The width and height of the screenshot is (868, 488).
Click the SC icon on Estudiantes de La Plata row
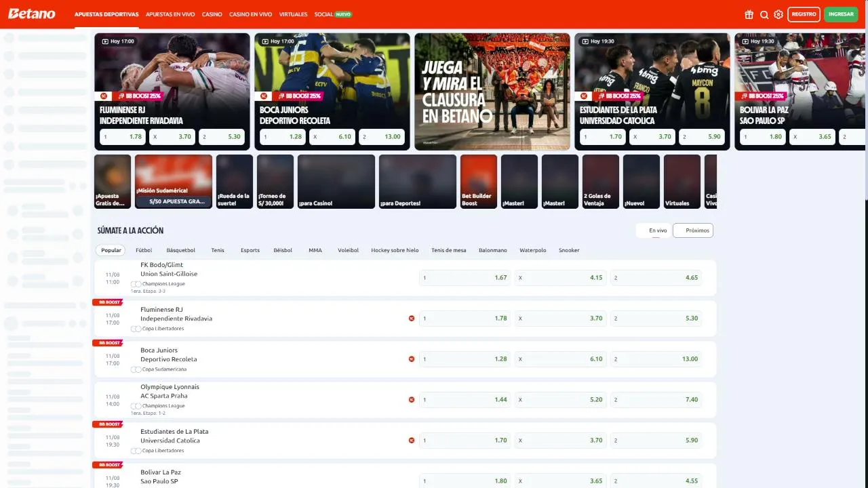412,440
